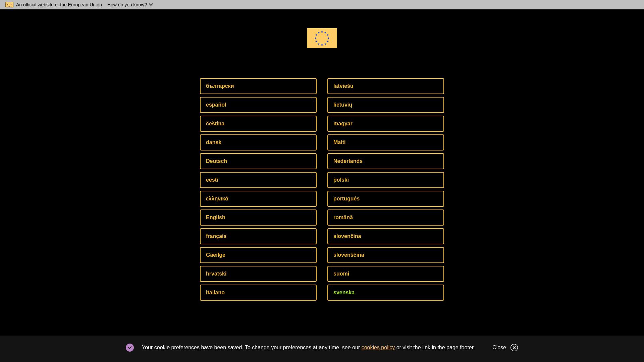644x362 pixels.
Task: Select Malti as the language
Action: (386, 142)
